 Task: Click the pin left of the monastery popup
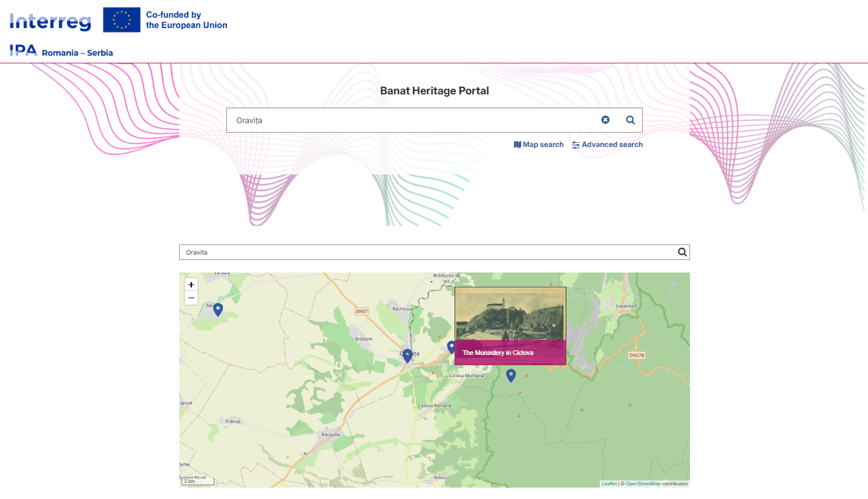[451, 347]
